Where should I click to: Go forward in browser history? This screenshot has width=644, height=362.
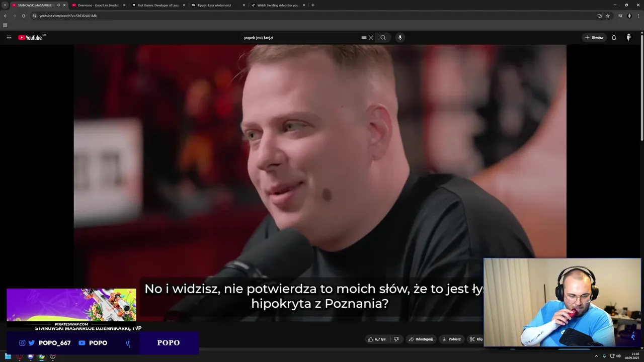click(x=14, y=16)
